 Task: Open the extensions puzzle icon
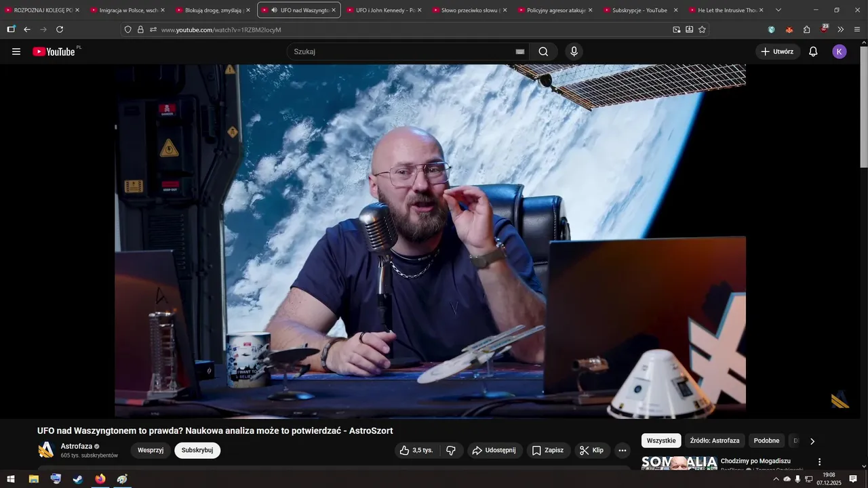(x=807, y=29)
